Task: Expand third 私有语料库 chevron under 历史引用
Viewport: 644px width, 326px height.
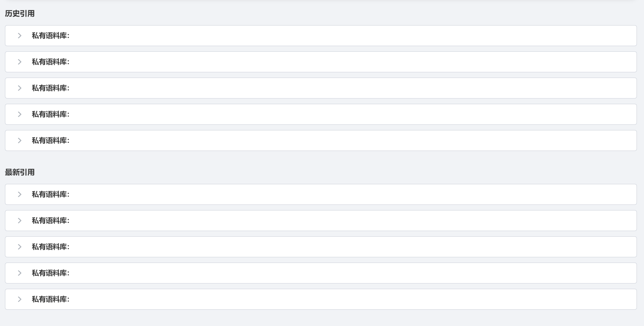Action: pyautogui.click(x=20, y=88)
